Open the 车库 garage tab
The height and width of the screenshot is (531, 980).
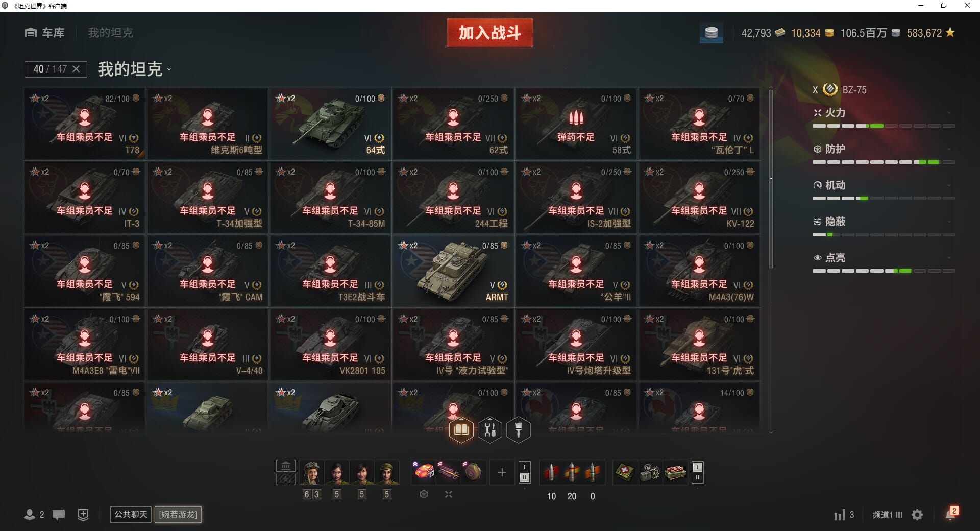(x=44, y=33)
